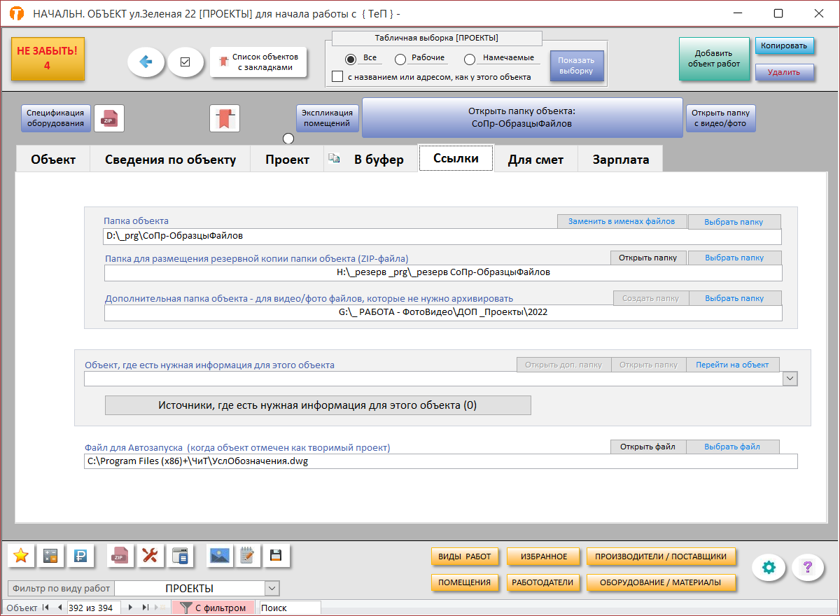The width and height of the screenshot is (840, 616).
Task: Select the "Рабочие" radio button
Action: point(400,59)
